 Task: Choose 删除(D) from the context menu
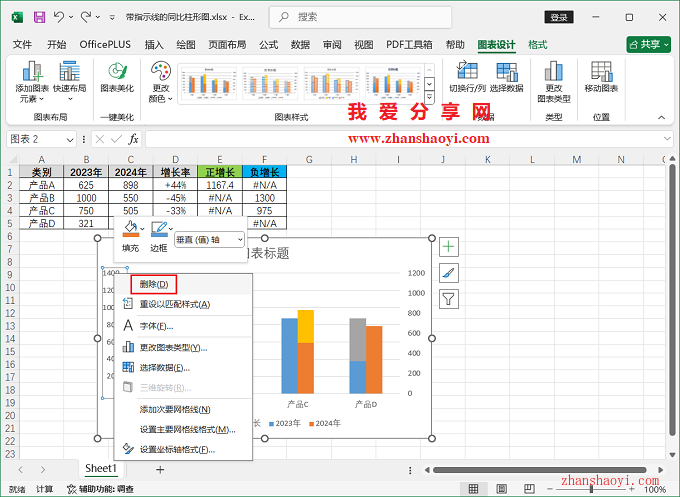153,285
